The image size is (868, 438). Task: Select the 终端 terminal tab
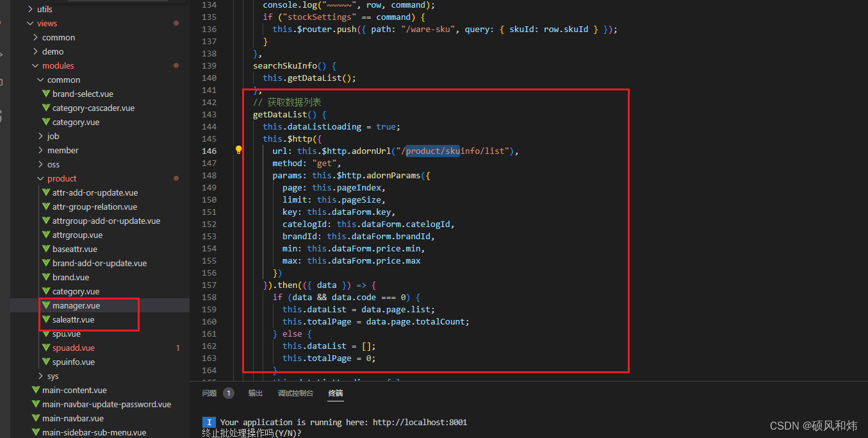point(336,393)
